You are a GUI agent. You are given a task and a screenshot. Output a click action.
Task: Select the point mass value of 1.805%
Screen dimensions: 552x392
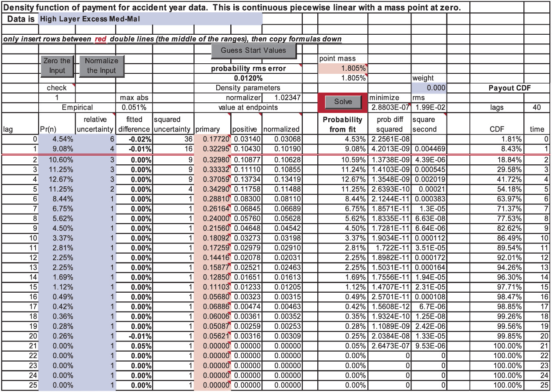click(x=349, y=69)
